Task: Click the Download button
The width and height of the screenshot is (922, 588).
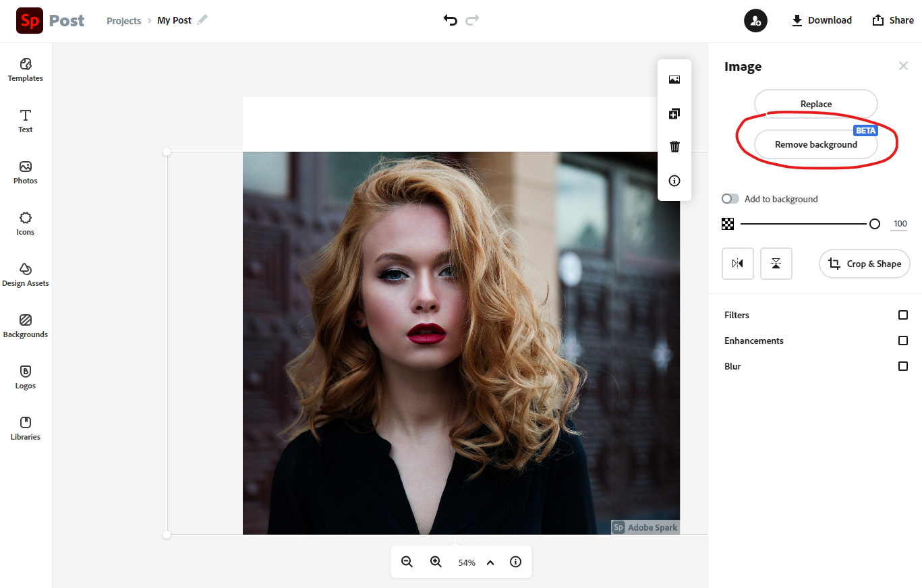Action: [822, 20]
